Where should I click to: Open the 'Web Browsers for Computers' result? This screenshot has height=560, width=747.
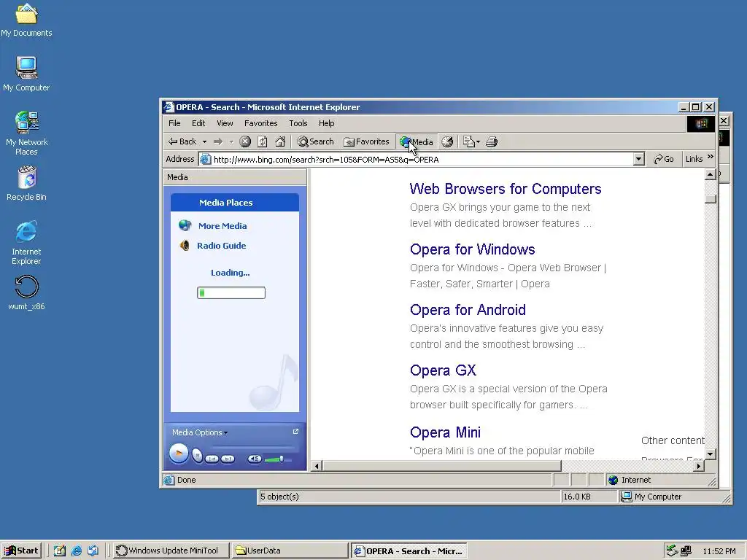(x=506, y=189)
